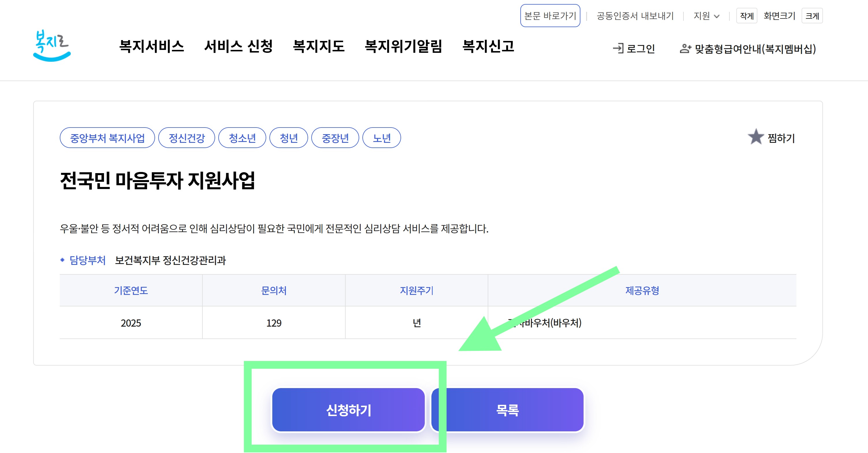The width and height of the screenshot is (868, 453).
Task: Click 로그인 to sign in
Action: point(640,48)
